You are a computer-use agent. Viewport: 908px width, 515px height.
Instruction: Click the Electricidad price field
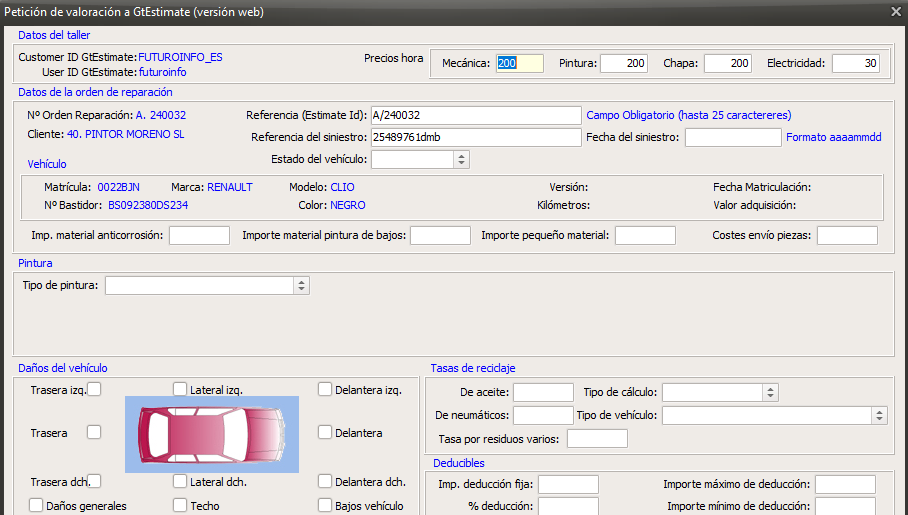coord(856,63)
